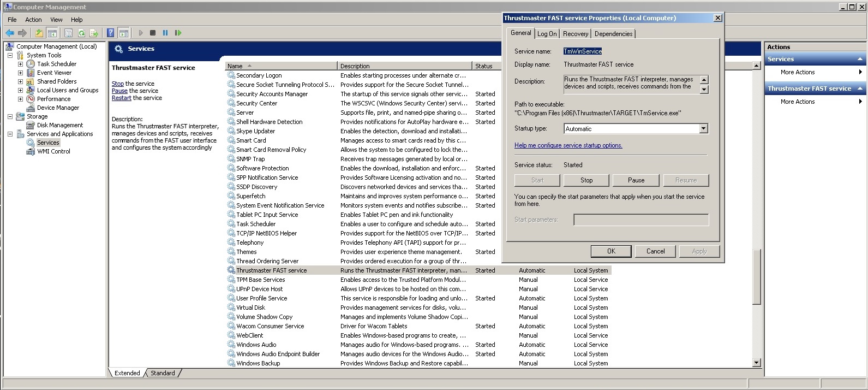The height and width of the screenshot is (390, 868).
Task: Open the Startup type dropdown
Action: point(703,129)
